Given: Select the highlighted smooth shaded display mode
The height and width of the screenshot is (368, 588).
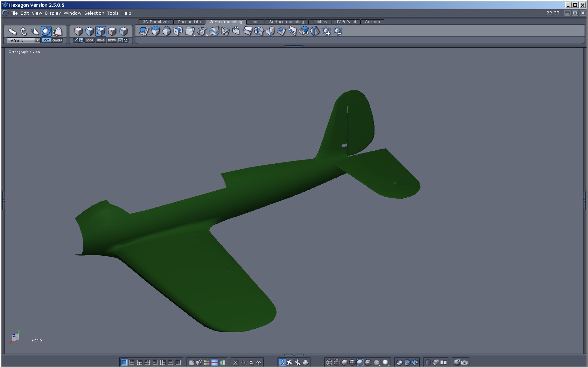Looking at the screenshot, I should pos(360,362).
